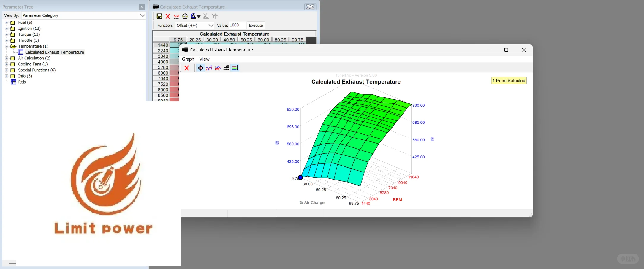Select the Temperature (1) folder label
Viewport: 644px width, 269px height.
pos(33,46)
